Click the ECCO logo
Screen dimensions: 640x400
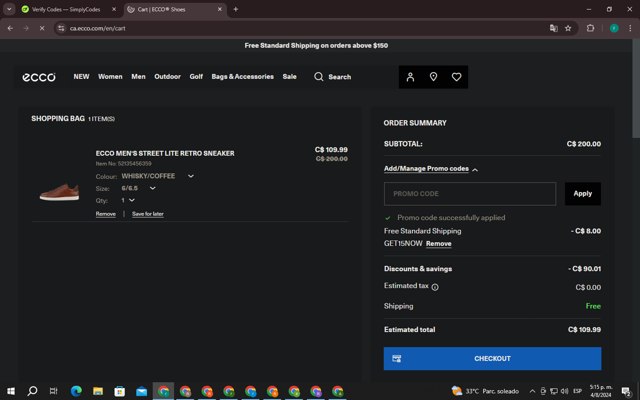click(x=39, y=77)
